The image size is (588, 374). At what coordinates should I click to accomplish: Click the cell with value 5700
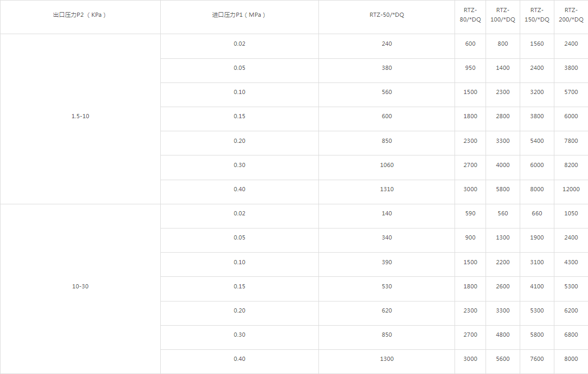(x=571, y=92)
